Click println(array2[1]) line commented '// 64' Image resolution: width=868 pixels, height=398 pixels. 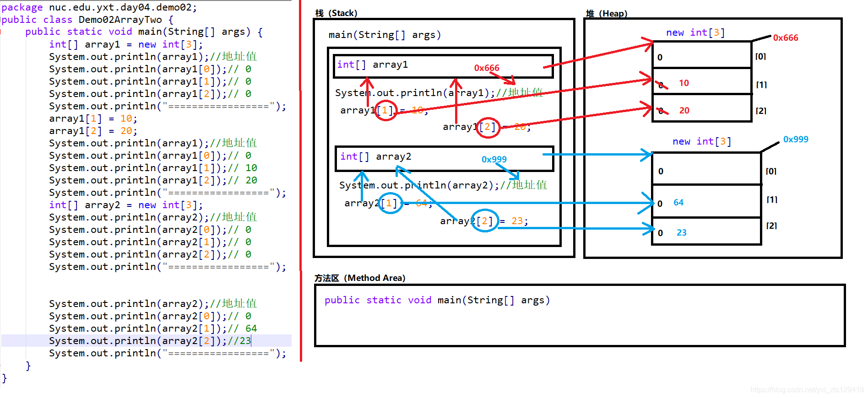(153, 328)
